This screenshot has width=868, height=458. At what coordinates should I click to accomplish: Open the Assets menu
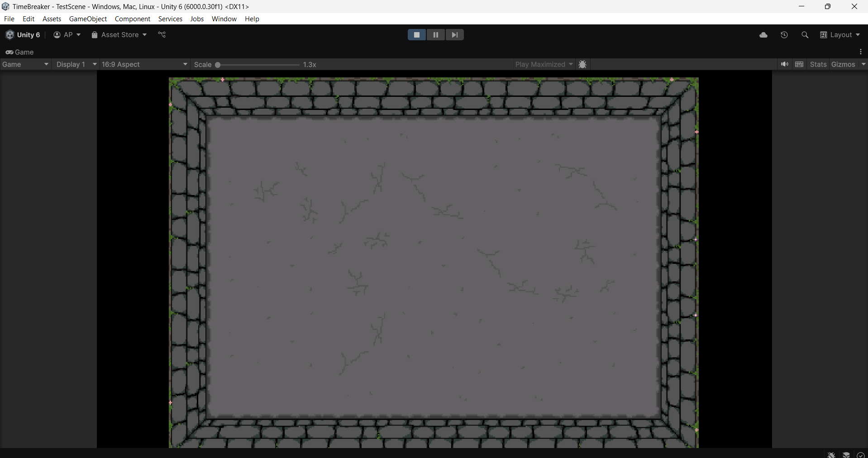click(52, 19)
